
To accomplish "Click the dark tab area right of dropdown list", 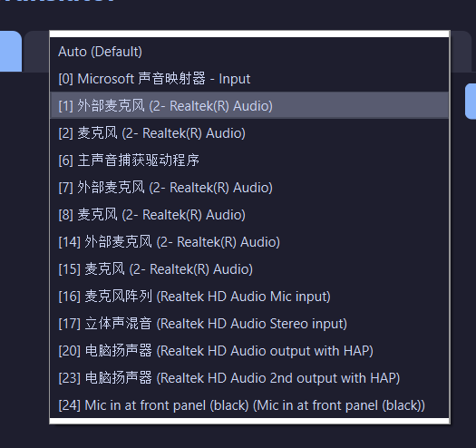I will point(461,52).
